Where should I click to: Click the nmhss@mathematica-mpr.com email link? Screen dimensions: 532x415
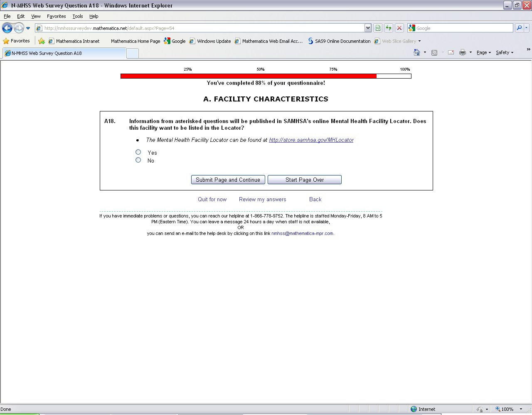(303, 234)
